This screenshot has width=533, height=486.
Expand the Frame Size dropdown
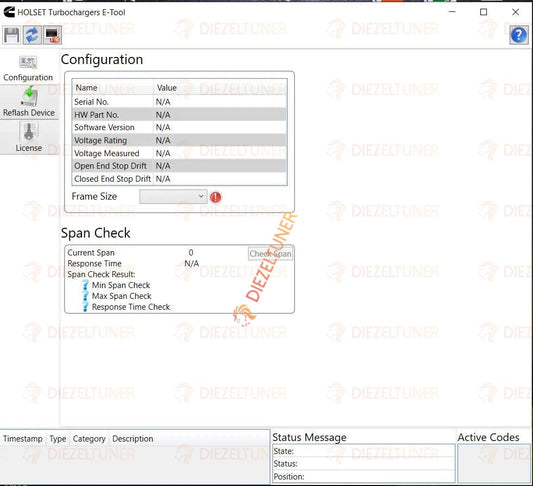click(173, 196)
